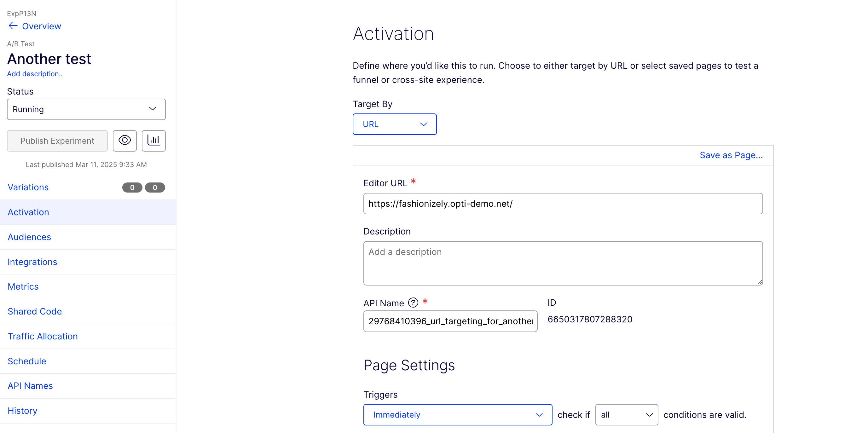Open the Shared Code section

35,311
